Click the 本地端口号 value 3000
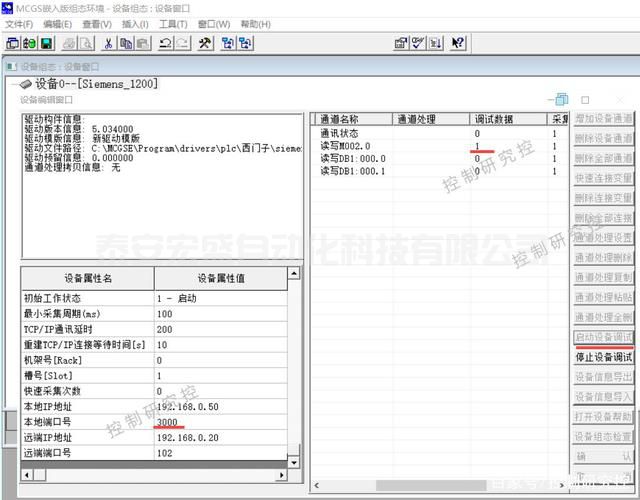 166,423
